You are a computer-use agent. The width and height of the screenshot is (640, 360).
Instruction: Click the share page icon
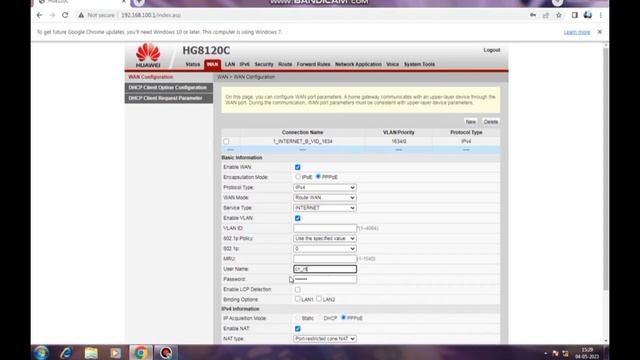tap(546, 15)
